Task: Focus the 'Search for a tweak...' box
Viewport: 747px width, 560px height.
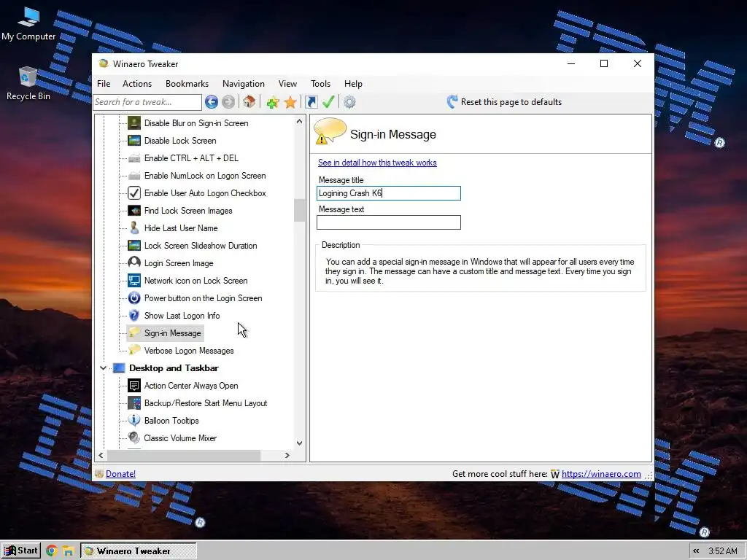Action: coord(147,102)
